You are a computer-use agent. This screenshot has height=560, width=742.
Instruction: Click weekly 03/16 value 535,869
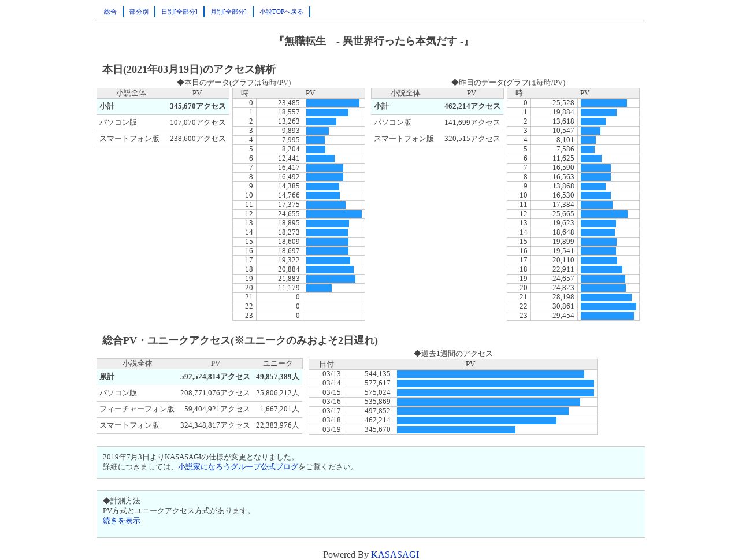[x=377, y=402]
